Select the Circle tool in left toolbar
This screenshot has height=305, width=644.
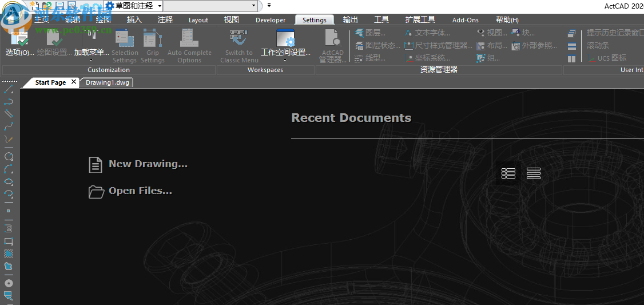tap(9, 156)
